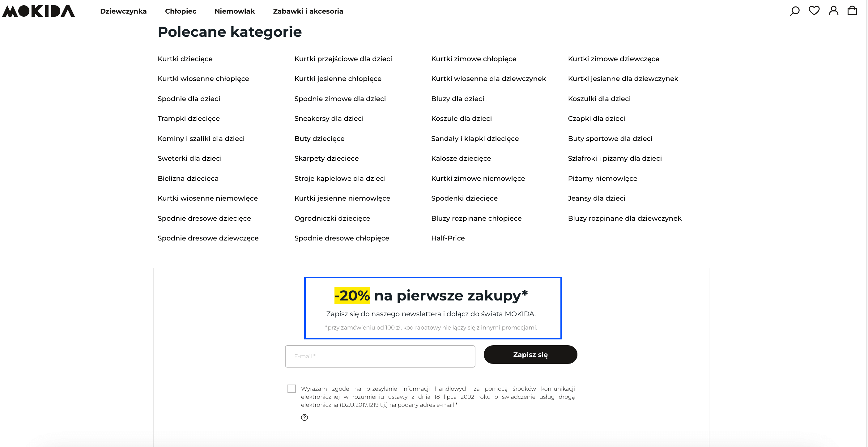The image size is (868, 447).
Task: Expand the Zabawki i akcesoria menu
Action: pos(308,11)
